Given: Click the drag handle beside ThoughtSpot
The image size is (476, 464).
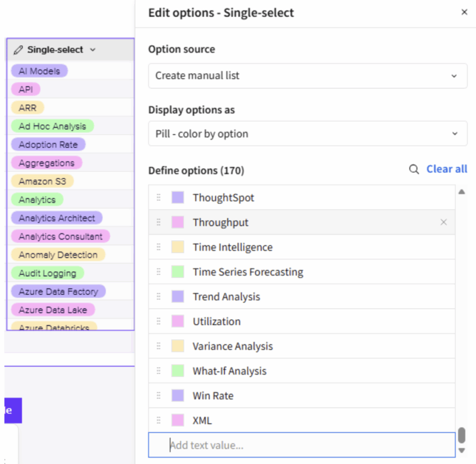Looking at the screenshot, I should coord(159,198).
